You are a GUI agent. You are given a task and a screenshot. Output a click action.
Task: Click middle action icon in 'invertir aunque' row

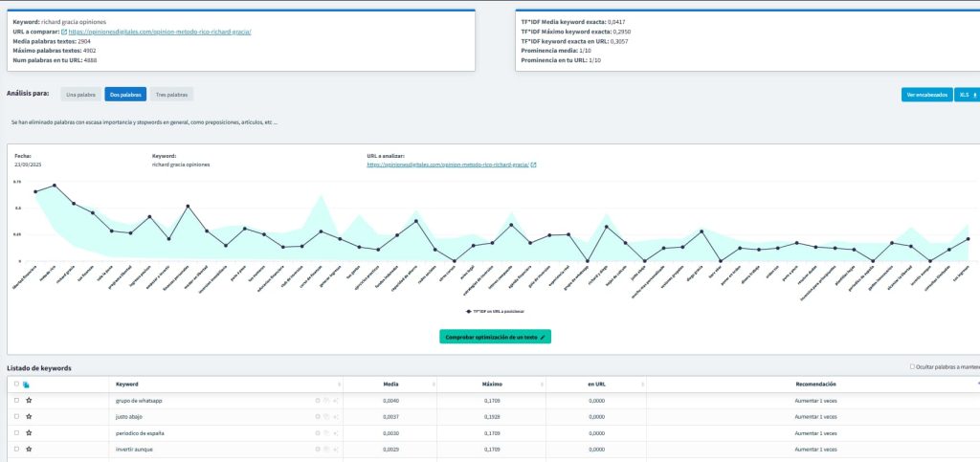pos(326,449)
